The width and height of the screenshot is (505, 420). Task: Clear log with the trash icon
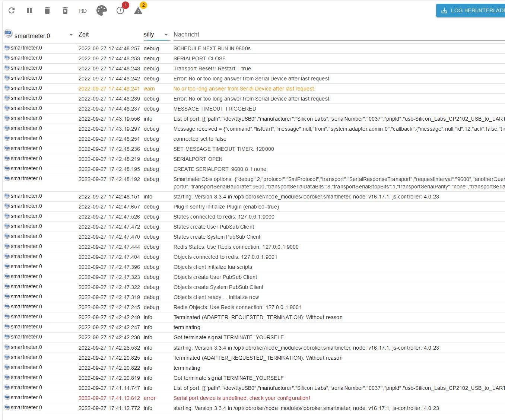(47, 10)
